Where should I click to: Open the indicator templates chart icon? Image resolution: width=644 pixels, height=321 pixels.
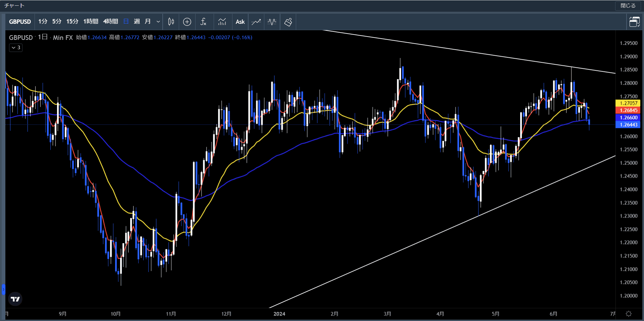click(222, 22)
